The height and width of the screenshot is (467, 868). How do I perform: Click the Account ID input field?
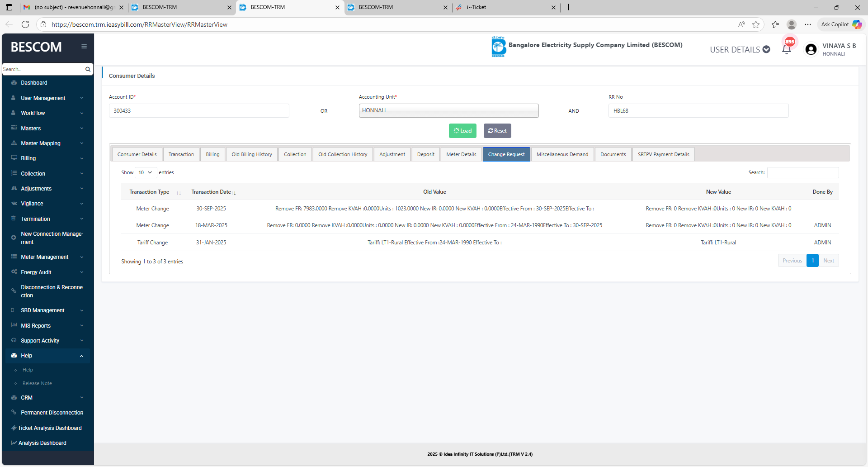click(x=199, y=111)
